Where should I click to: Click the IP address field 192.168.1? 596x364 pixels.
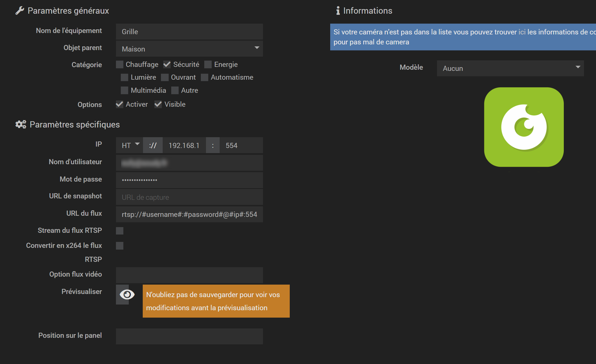pos(184,145)
